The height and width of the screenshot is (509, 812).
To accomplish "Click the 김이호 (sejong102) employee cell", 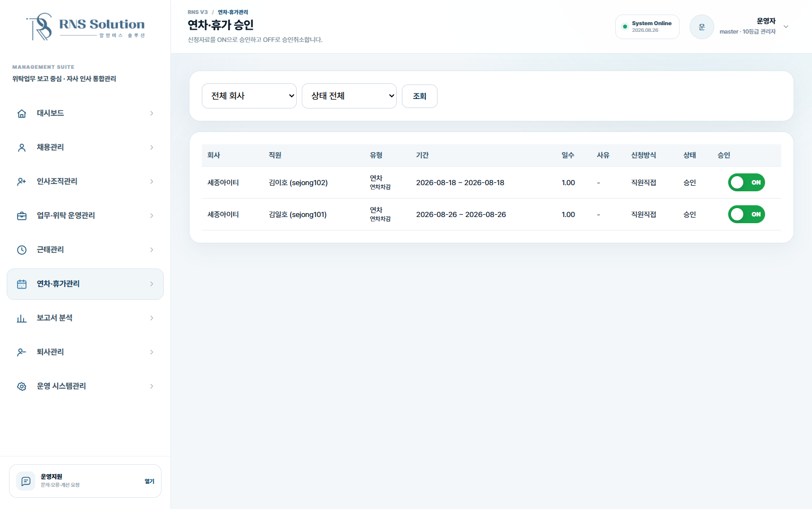I will 298,183.
